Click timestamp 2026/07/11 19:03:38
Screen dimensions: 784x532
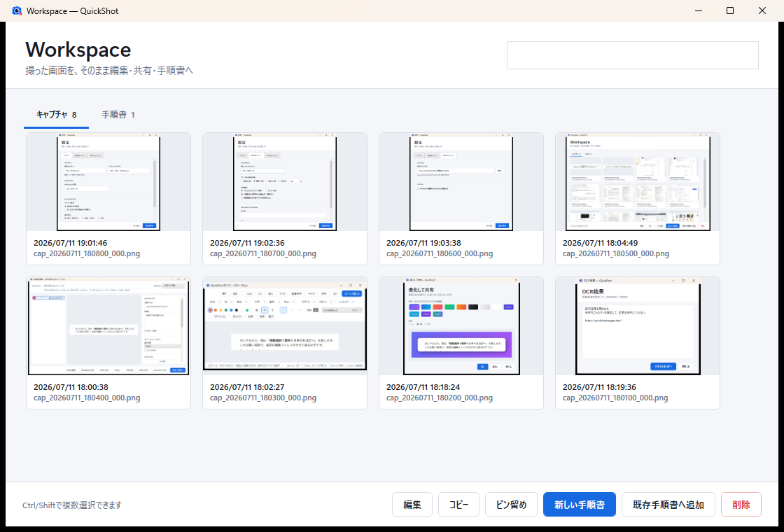423,243
